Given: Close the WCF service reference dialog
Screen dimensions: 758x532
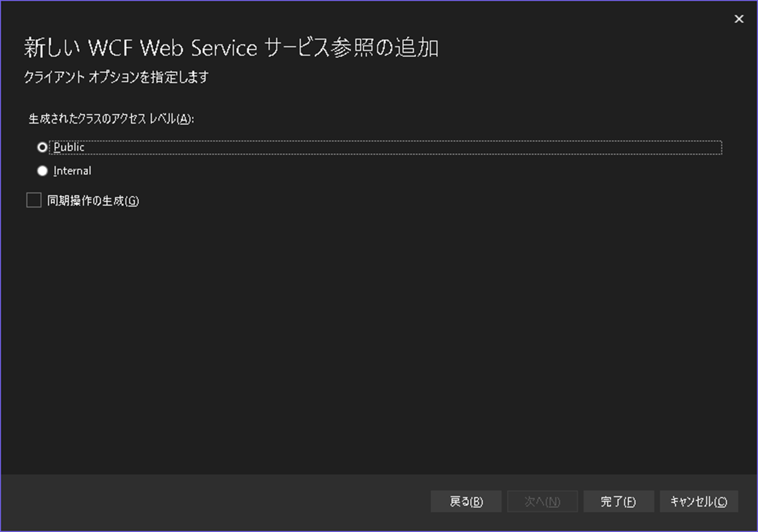Looking at the screenshot, I should [739, 19].
